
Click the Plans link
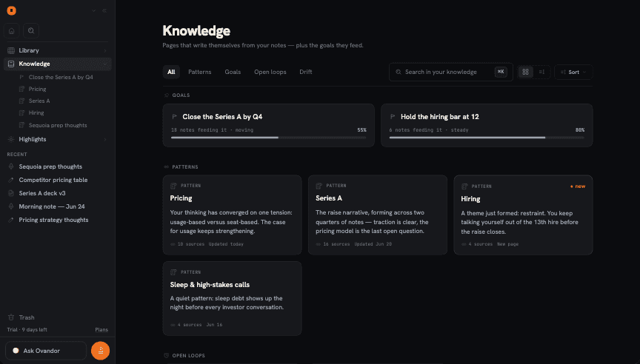[101, 329]
